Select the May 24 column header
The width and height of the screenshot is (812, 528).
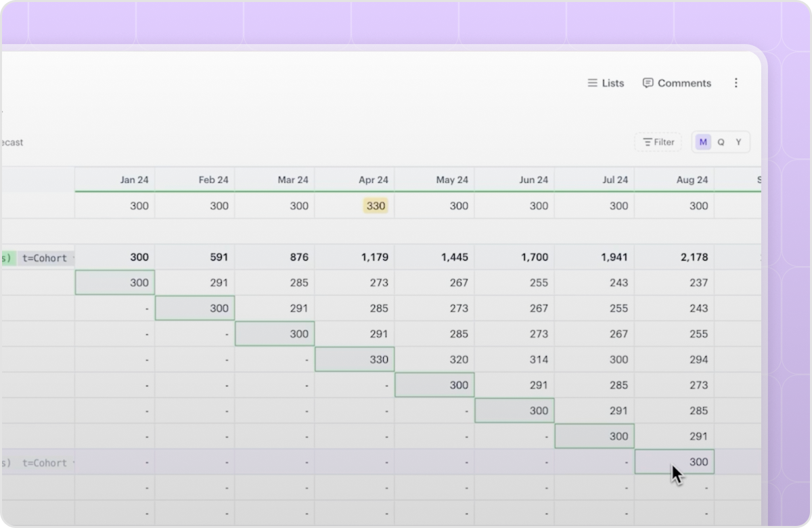pos(434,179)
